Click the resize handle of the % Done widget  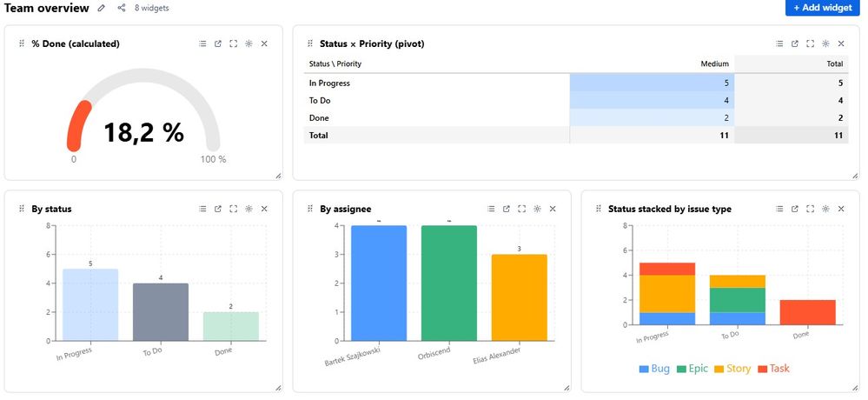coord(278,176)
